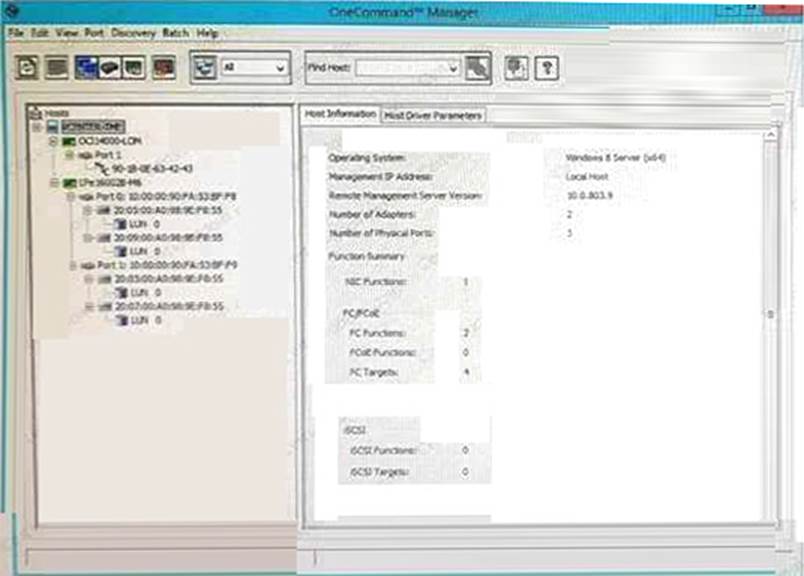Viewport: 804px width, 576px height.
Task: Collapse the OC14000-LOM adapter node
Action: click(x=53, y=141)
